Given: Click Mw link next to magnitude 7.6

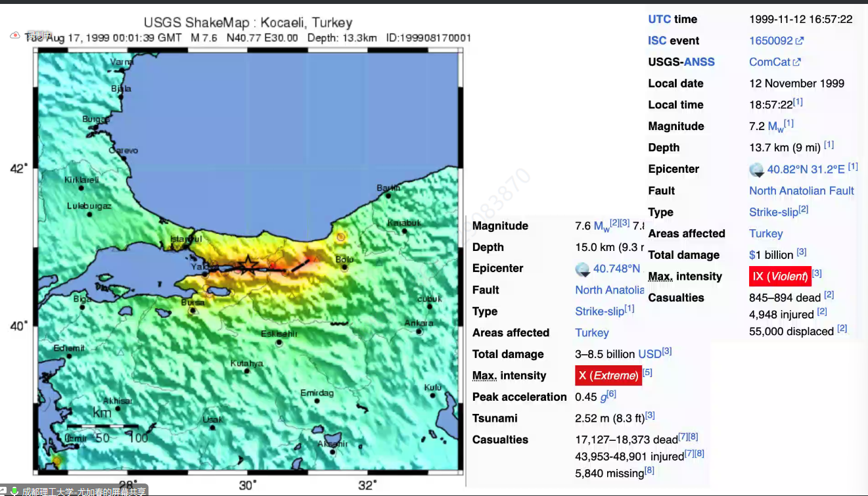Looking at the screenshot, I should pyautogui.click(x=602, y=227).
